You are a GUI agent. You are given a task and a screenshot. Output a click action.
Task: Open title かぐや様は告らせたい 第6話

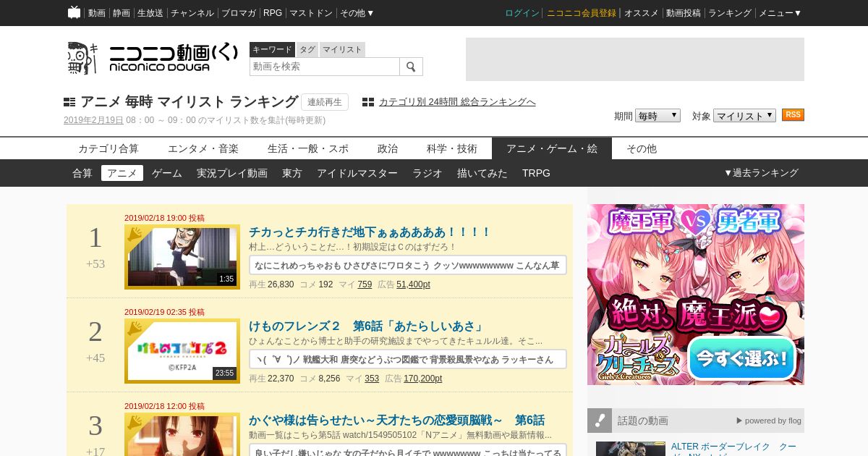pos(396,421)
